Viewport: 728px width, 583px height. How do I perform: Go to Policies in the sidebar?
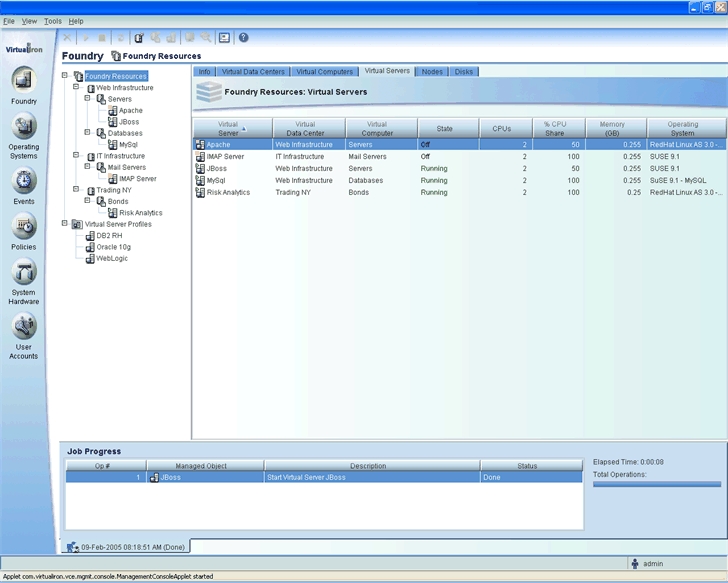click(23, 227)
